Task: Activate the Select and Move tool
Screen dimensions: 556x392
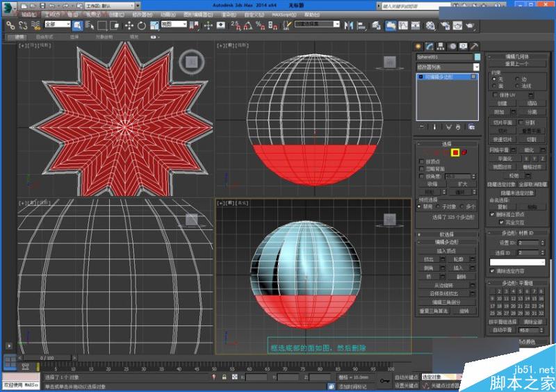Action: tap(129, 26)
